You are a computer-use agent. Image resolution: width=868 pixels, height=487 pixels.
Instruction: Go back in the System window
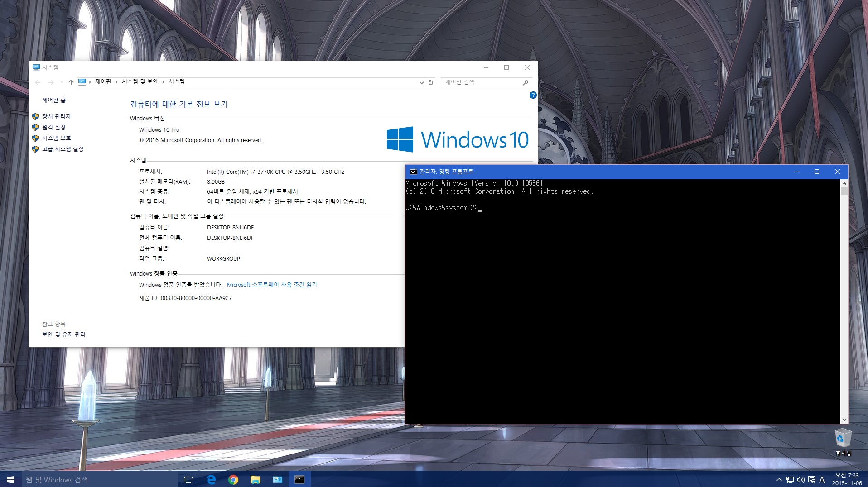38,82
